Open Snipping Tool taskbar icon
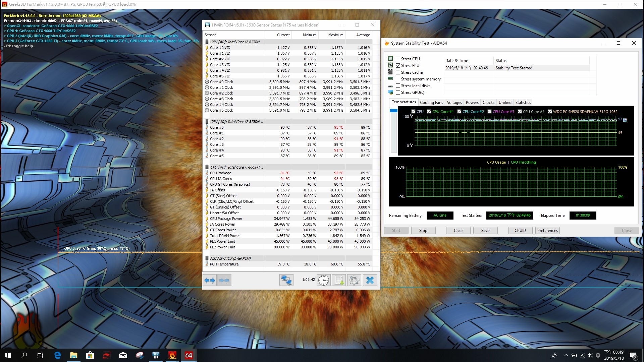Image resolution: width=644 pixels, height=362 pixels. (x=140, y=355)
